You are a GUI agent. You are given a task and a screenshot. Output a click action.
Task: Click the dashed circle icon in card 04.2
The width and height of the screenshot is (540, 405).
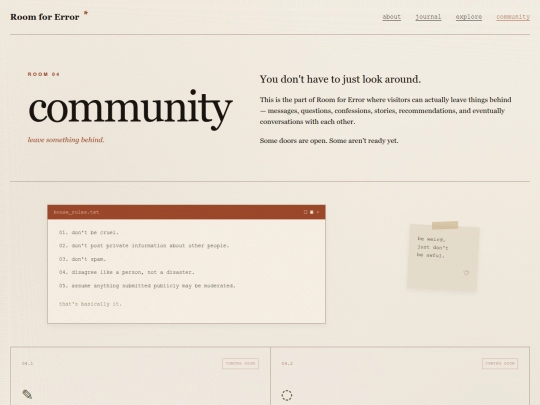click(287, 395)
